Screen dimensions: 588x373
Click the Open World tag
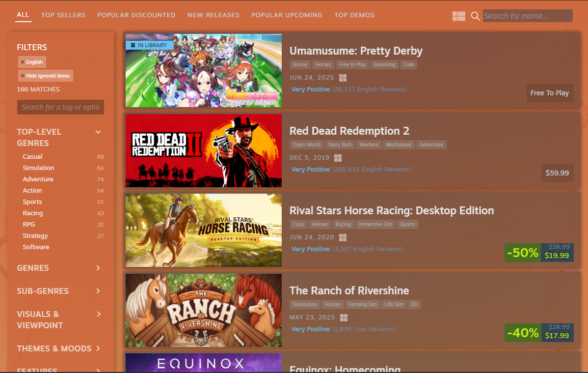coord(306,144)
